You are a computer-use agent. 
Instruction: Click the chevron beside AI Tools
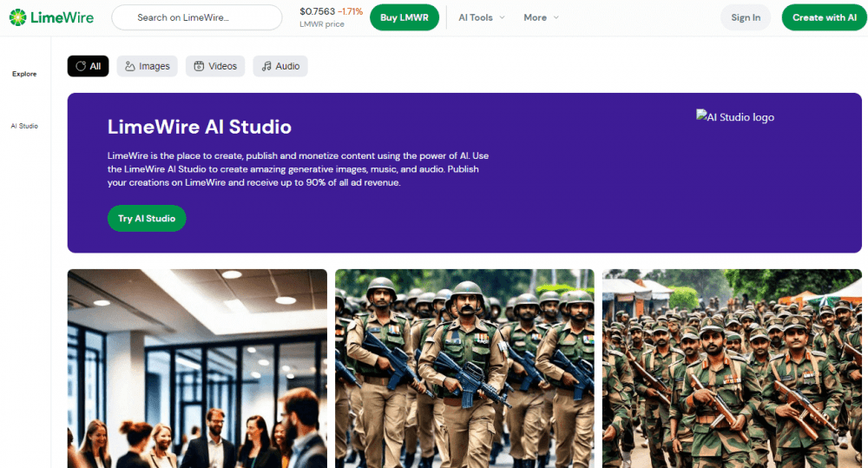[502, 17]
